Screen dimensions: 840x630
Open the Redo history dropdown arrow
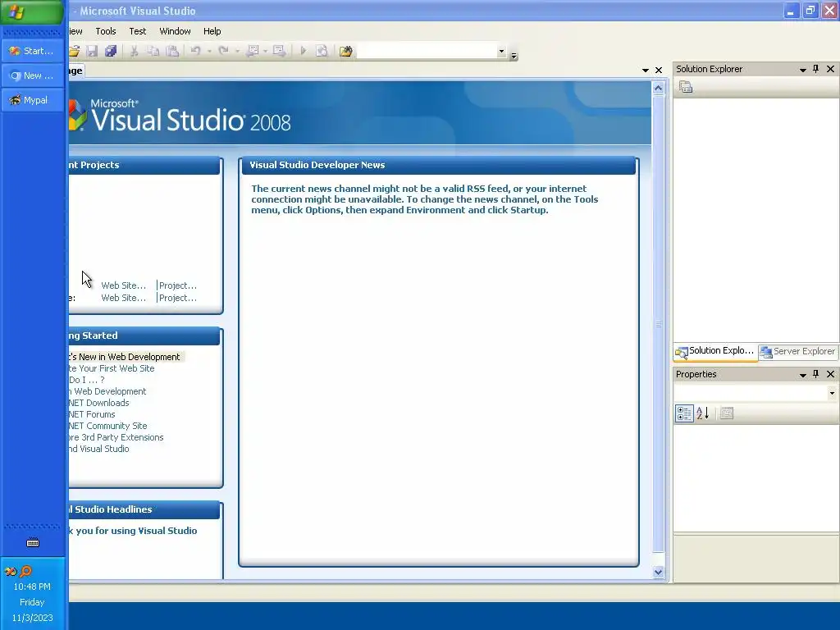pyautogui.click(x=237, y=51)
